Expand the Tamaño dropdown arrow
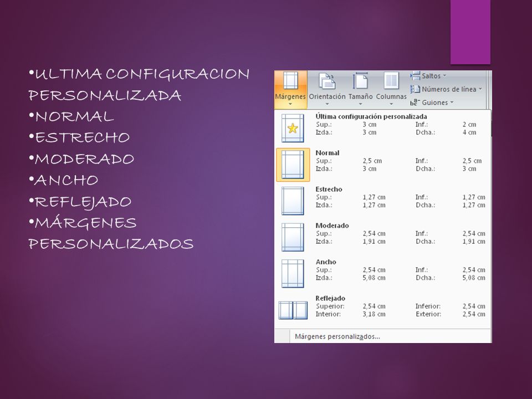Screen dimensions: 532x399 (360, 104)
